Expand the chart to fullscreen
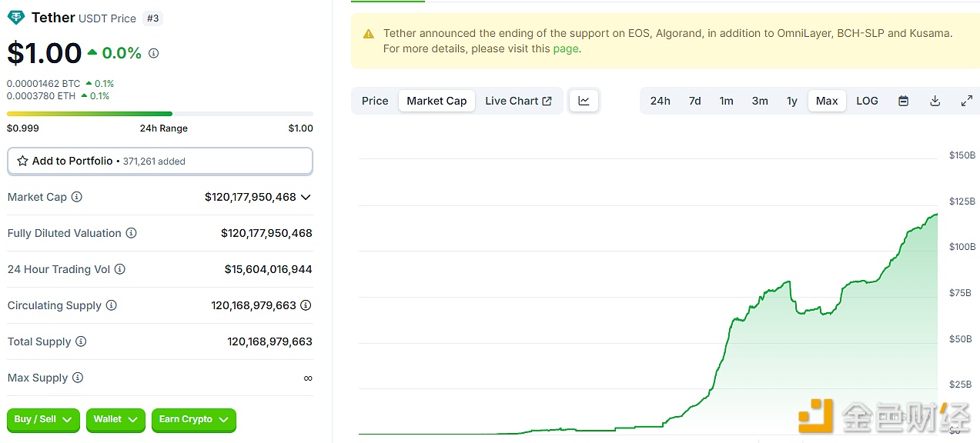This screenshot has height=443, width=980. click(966, 101)
